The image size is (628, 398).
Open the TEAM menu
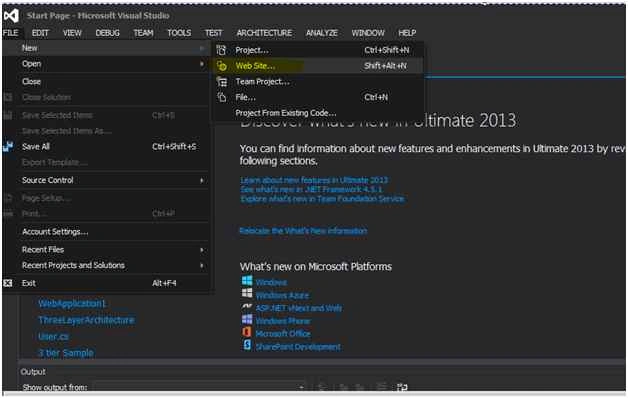point(143,33)
